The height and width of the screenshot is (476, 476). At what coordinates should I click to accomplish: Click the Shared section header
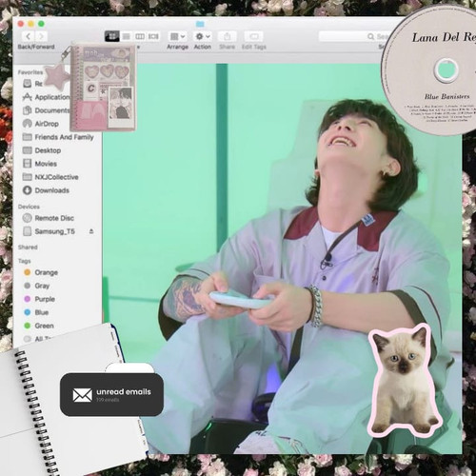coord(28,248)
